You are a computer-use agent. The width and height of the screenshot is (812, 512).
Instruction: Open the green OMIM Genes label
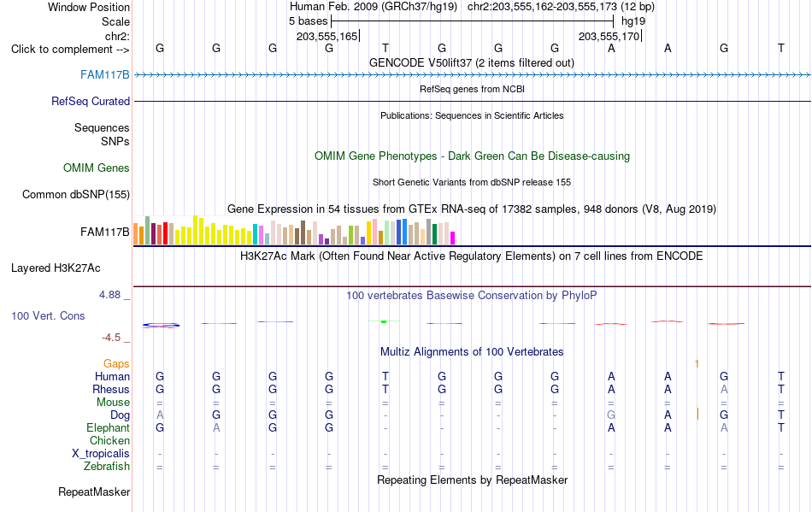(x=97, y=168)
